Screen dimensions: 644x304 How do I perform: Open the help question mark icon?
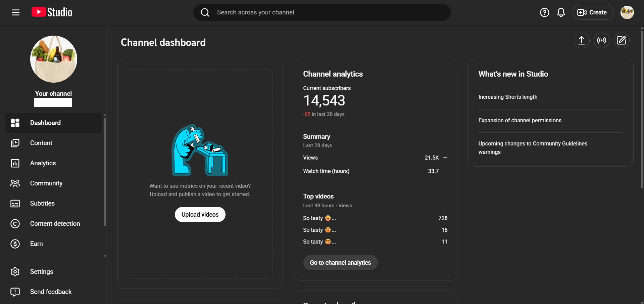point(544,12)
